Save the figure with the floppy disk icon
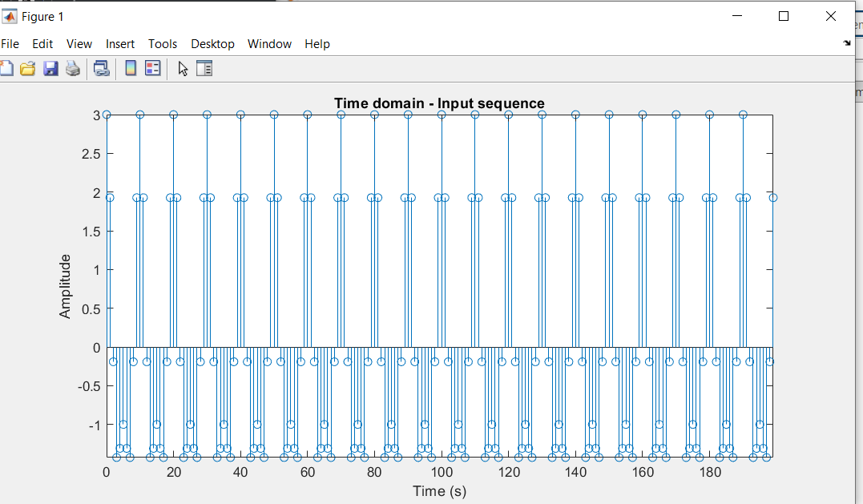 tap(50, 69)
